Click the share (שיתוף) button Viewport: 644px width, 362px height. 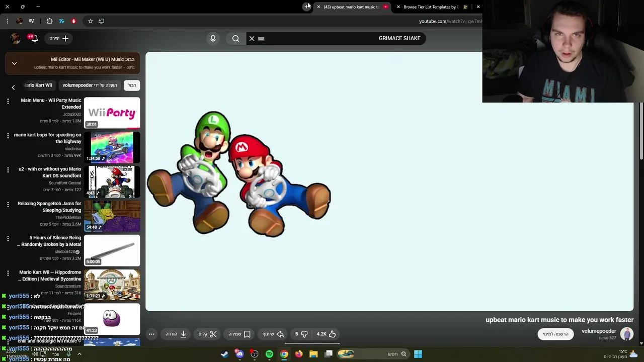(273, 334)
